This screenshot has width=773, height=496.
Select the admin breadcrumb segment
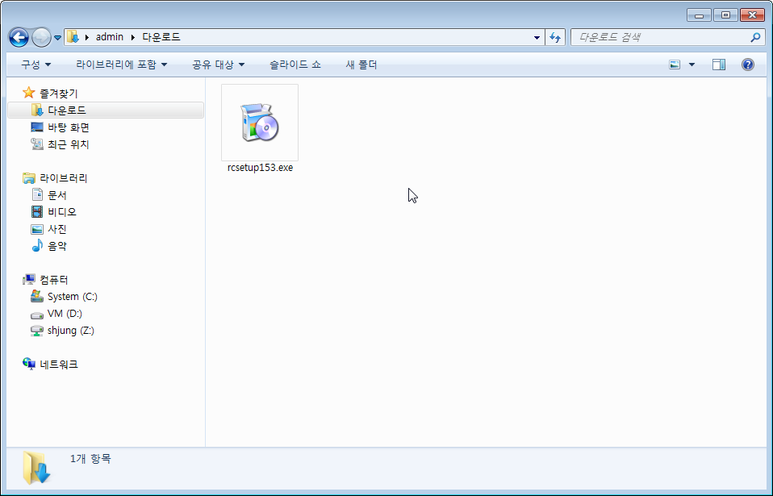(x=109, y=37)
